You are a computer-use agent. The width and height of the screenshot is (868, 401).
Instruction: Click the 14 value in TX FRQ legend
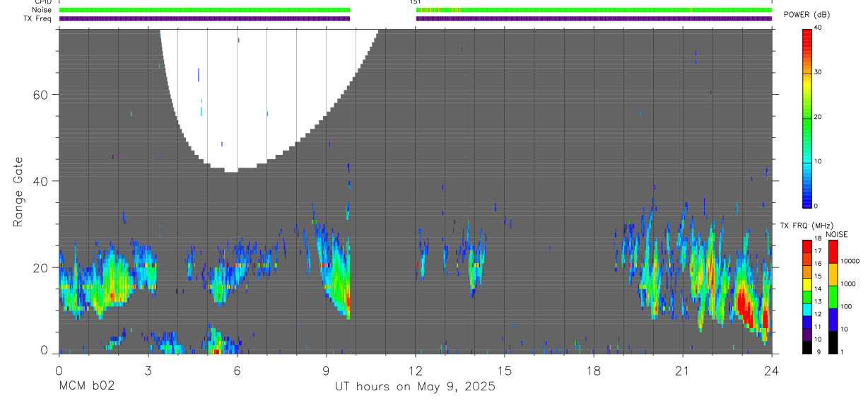(x=818, y=289)
